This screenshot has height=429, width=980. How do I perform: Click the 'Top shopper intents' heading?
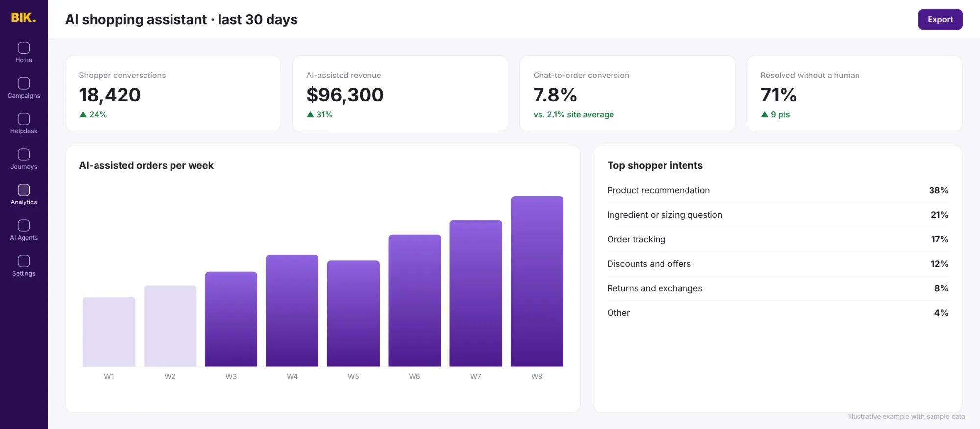(655, 165)
